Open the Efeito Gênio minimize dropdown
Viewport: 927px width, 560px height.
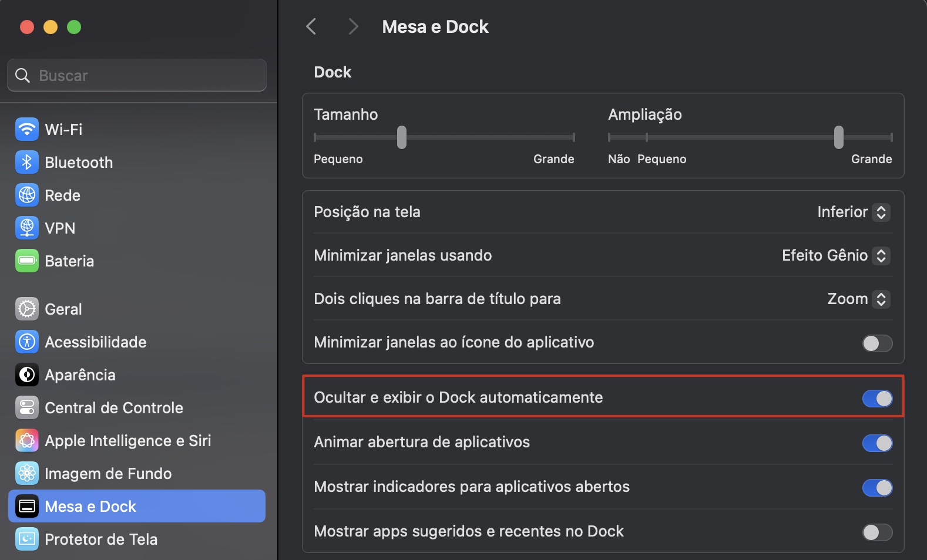click(x=836, y=255)
